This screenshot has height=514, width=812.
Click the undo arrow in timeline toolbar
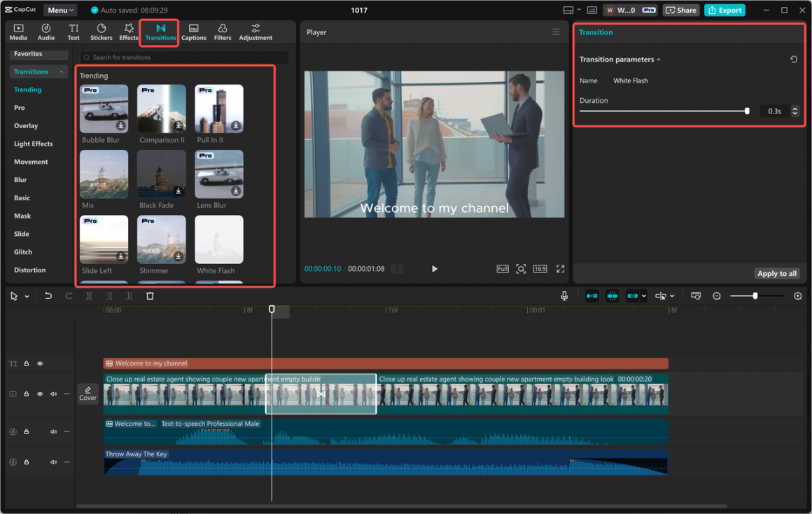pos(48,296)
